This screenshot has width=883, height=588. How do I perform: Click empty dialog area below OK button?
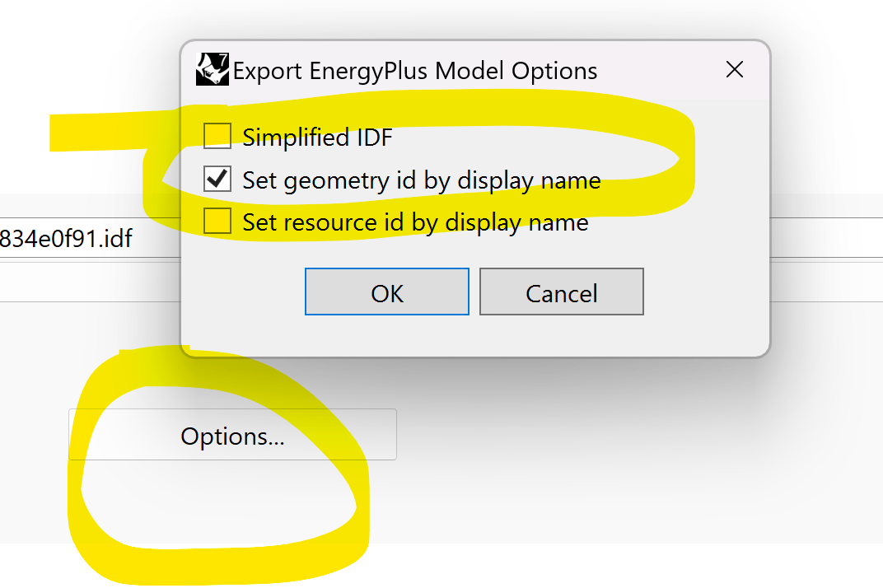pyautogui.click(x=387, y=335)
